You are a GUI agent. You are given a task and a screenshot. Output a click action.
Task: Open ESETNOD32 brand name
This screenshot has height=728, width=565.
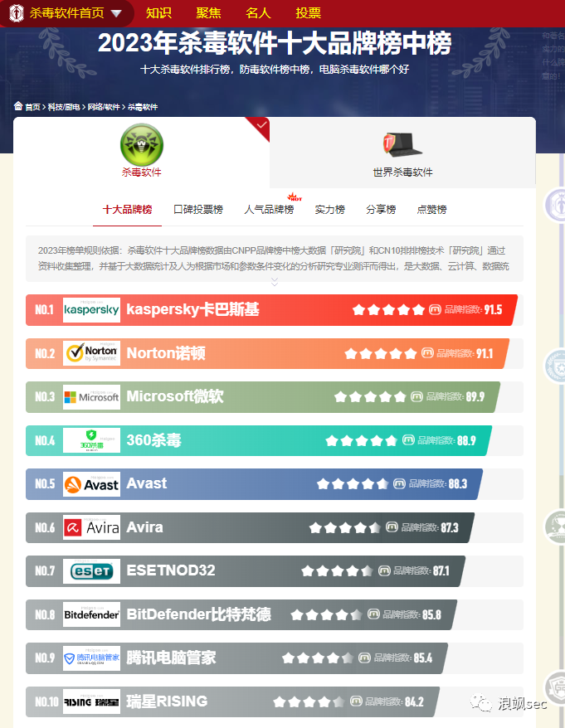(171, 570)
